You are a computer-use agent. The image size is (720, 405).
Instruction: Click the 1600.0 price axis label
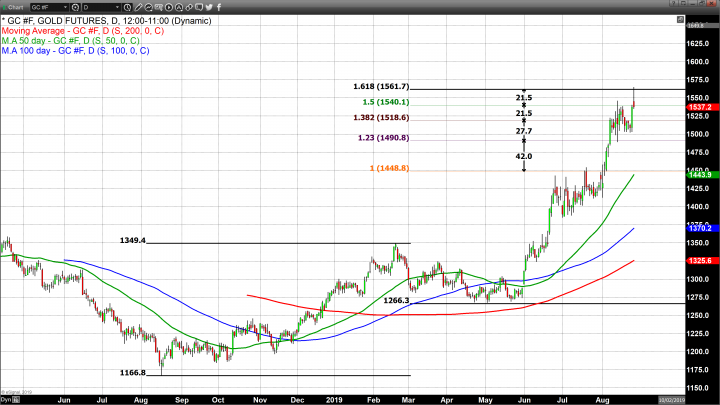[698, 62]
